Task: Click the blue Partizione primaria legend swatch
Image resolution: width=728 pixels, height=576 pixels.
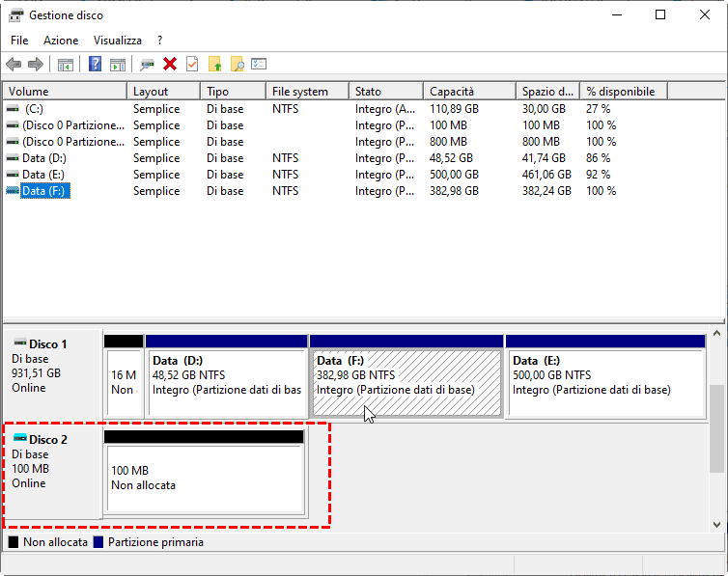Action: 98,542
